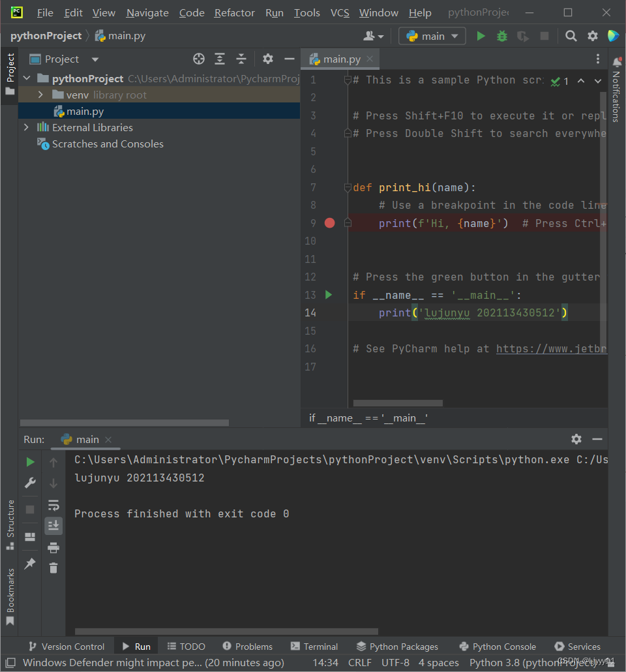
Task: Click the print icon in Run panel
Action: pyautogui.click(x=53, y=547)
